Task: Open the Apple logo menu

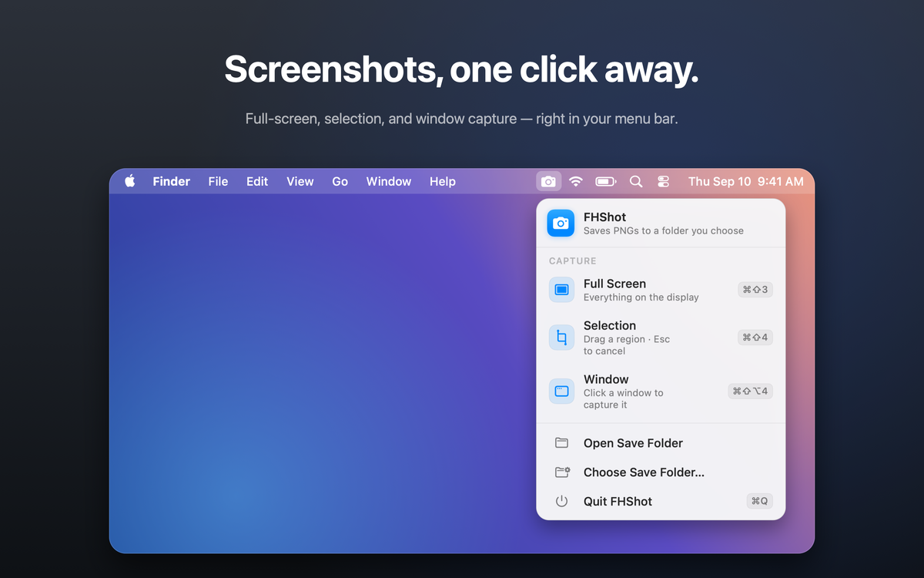Action: tap(130, 181)
